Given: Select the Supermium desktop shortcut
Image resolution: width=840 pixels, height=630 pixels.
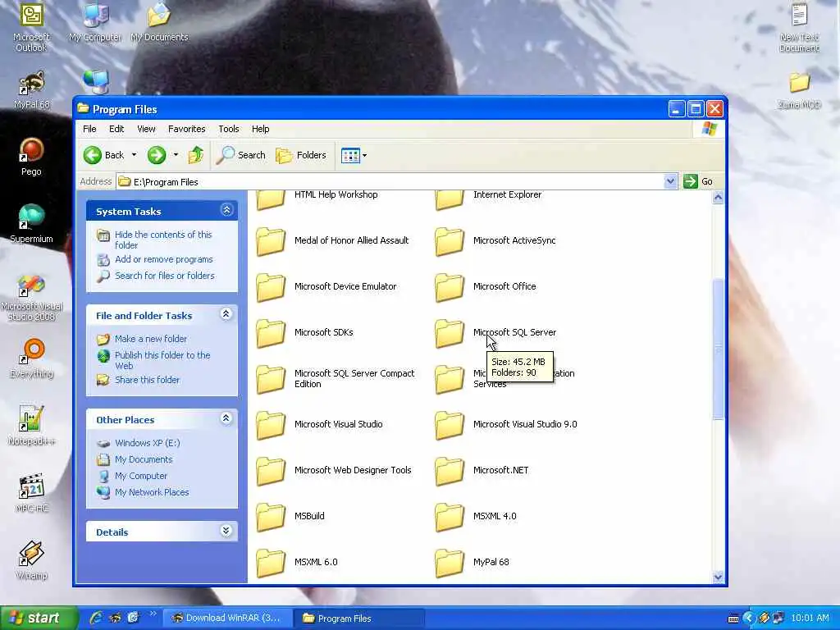Looking at the screenshot, I should coord(31,224).
